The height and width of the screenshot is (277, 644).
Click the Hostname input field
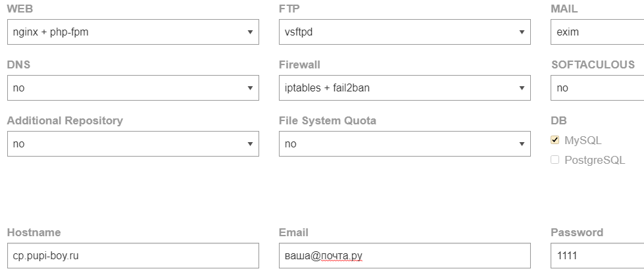point(132,256)
